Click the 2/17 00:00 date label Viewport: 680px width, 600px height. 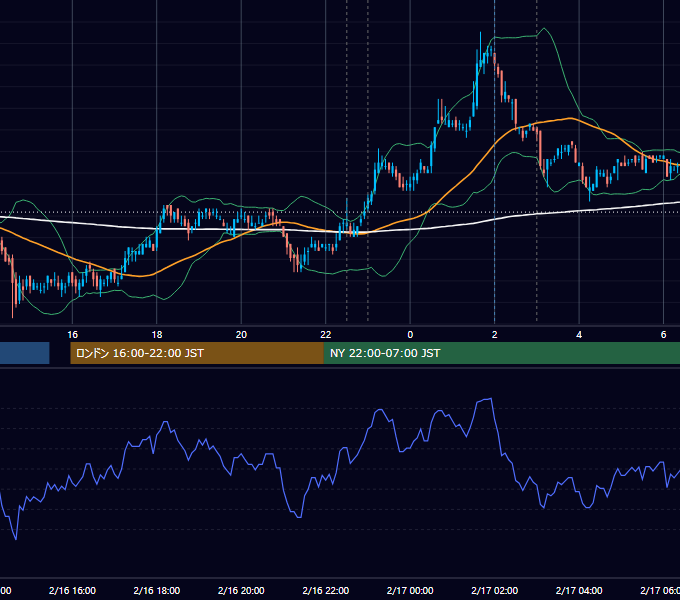click(x=410, y=590)
